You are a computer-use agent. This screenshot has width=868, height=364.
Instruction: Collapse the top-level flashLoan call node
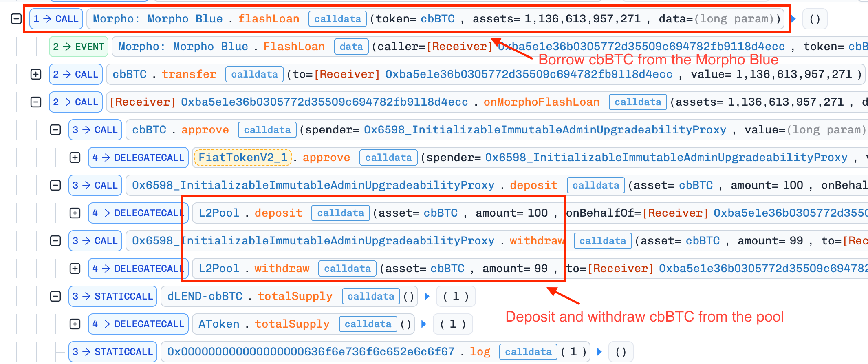[16, 19]
